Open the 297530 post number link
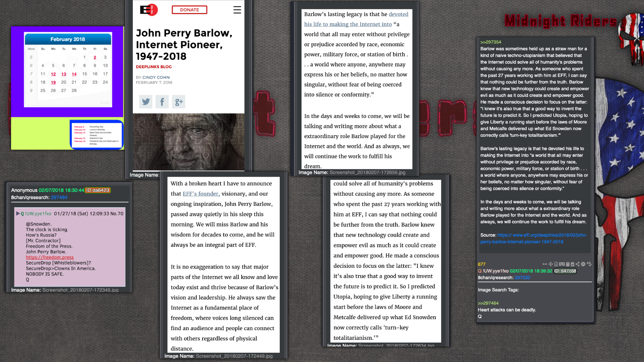 [523, 278]
